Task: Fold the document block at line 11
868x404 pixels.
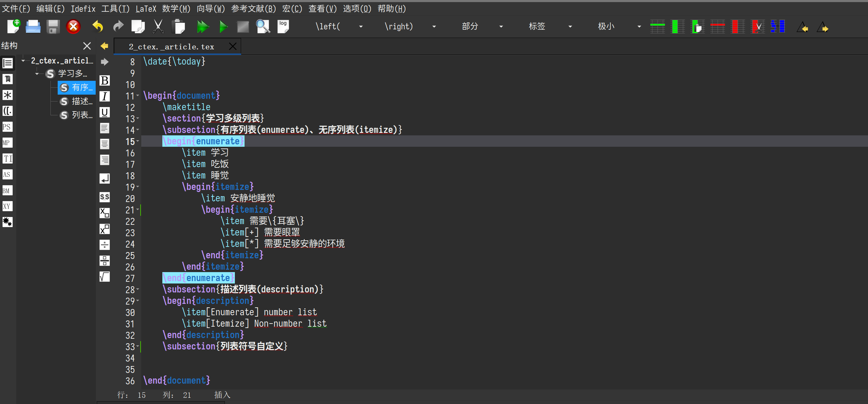Action: (138, 96)
